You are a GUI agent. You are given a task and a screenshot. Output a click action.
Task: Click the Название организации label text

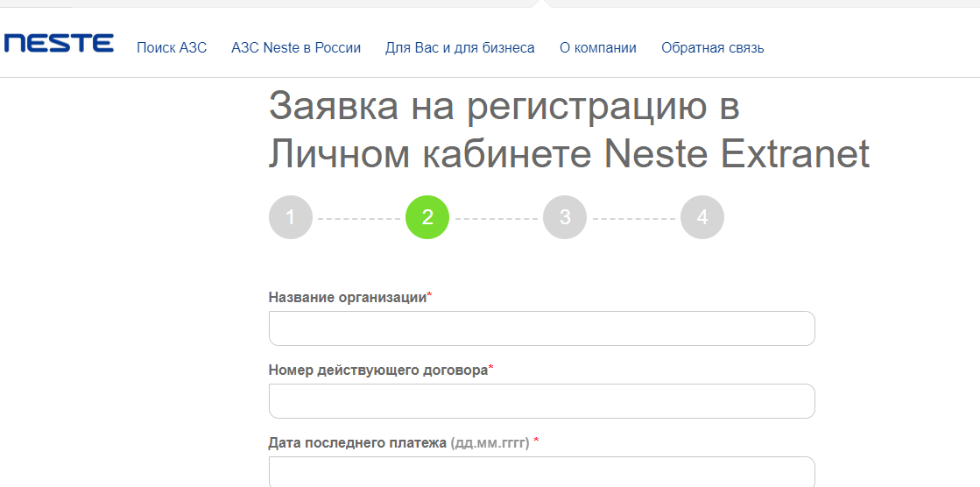coord(348,298)
